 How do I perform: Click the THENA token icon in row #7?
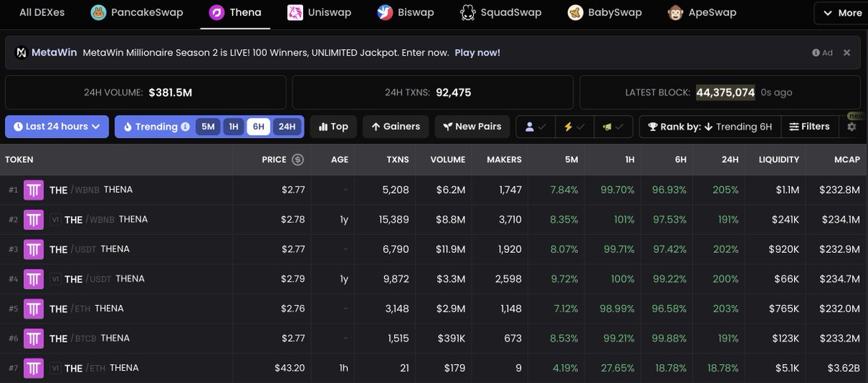(34, 368)
